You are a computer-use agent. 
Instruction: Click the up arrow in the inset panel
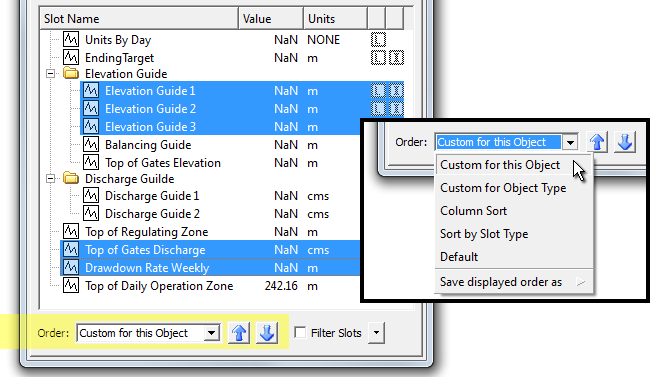click(x=597, y=142)
